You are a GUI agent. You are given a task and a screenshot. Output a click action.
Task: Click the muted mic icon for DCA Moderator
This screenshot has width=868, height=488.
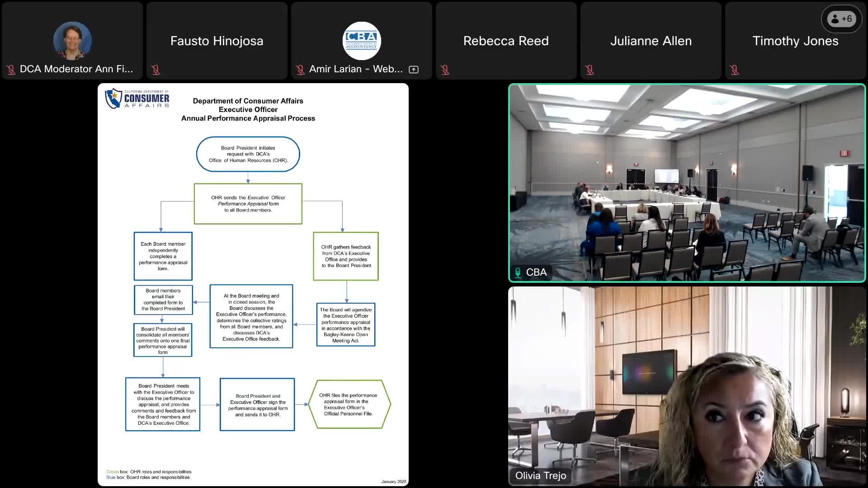(x=11, y=70)
